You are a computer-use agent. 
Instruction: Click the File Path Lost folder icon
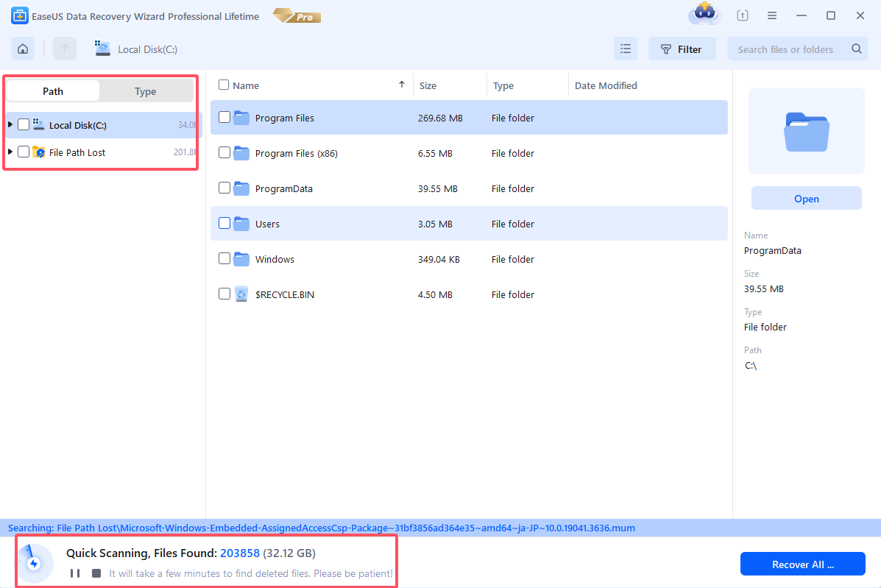pyautogui.click(x=39, y=152)
